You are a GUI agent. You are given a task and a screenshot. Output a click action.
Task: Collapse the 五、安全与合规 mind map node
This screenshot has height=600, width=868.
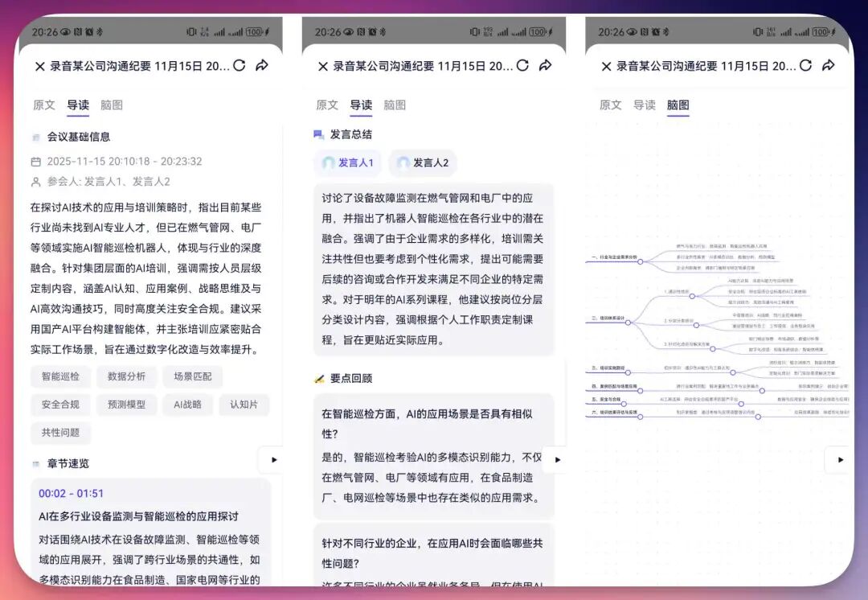click(624, 404)
